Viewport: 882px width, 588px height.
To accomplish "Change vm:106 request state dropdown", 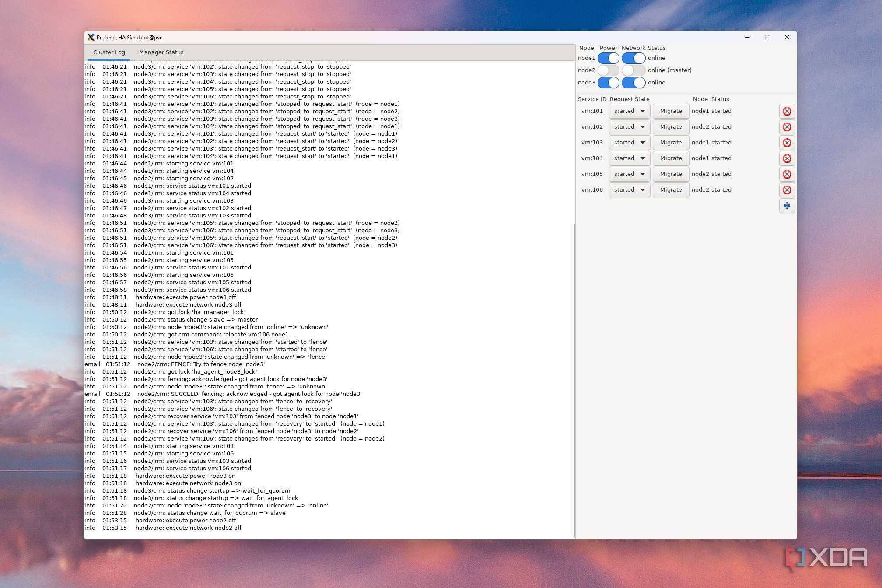I will click(630, 190).
